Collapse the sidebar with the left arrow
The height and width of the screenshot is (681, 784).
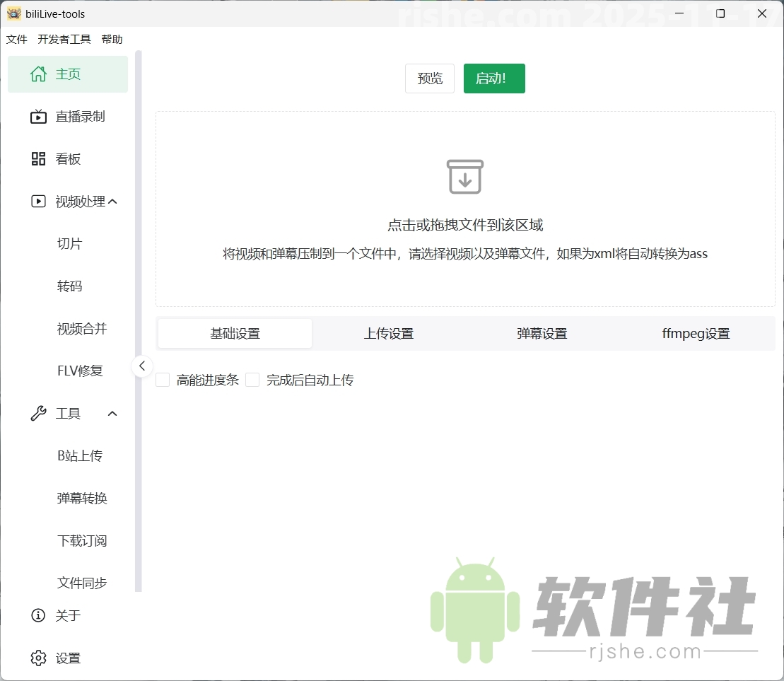141,366
